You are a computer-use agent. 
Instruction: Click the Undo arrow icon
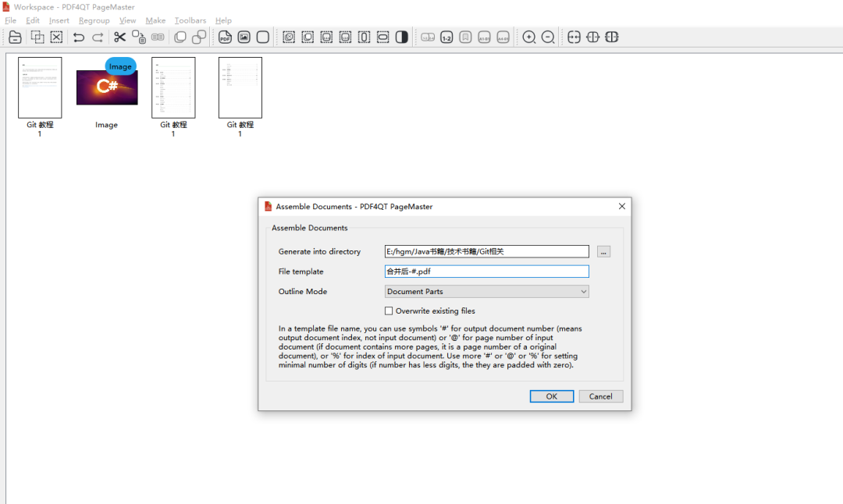79,37
